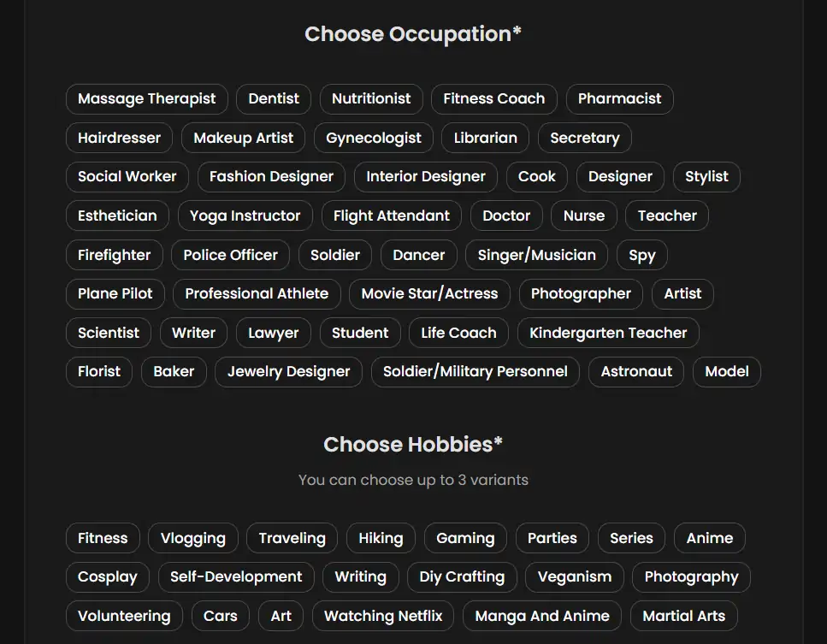827x644 pixels.
Task: Select the Anime hobby chip
Action: point(709,538)
